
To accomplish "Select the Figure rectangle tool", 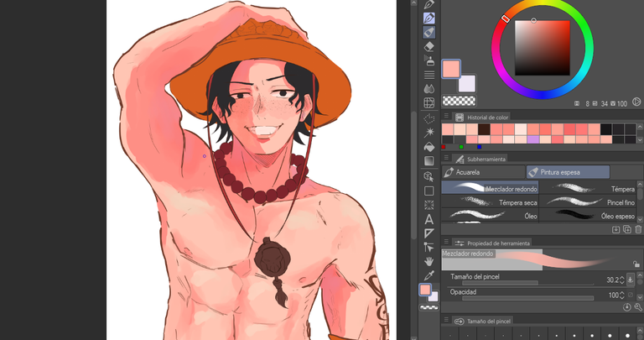I will 429,191.
